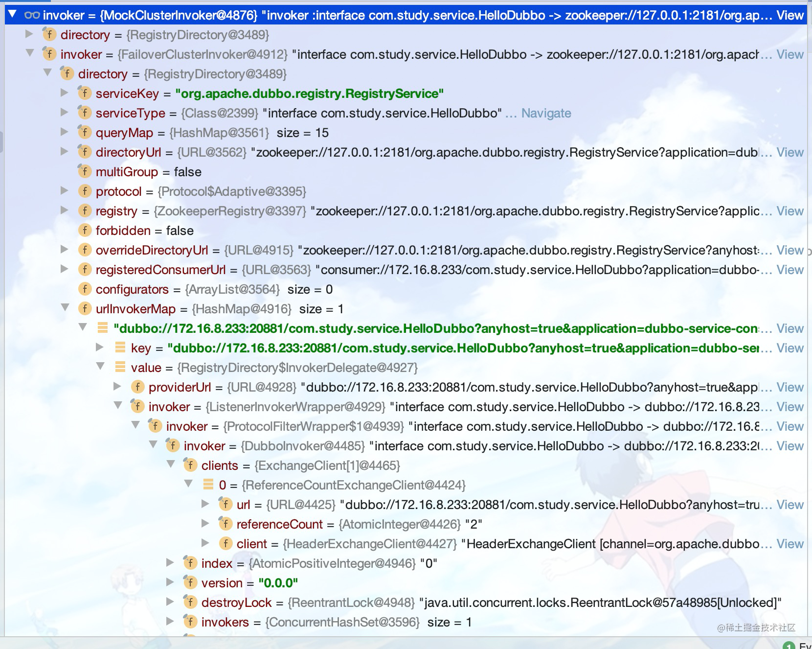Click the watch glasses icon beside invoker root
This screenshot has height=649, width=812.
tap(32, 15)
